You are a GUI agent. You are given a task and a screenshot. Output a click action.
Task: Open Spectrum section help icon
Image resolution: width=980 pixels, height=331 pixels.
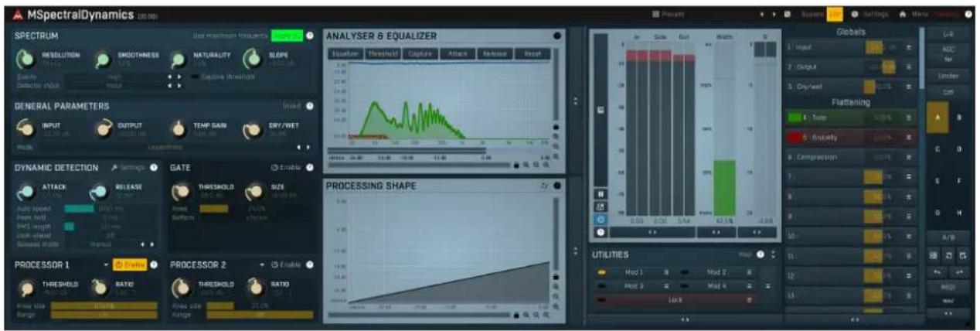pos(309,36)
